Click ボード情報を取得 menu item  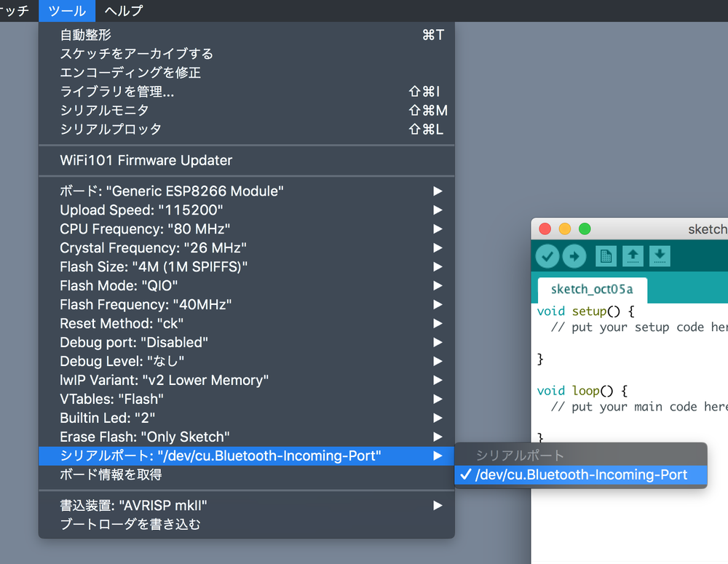pos(111,475)
